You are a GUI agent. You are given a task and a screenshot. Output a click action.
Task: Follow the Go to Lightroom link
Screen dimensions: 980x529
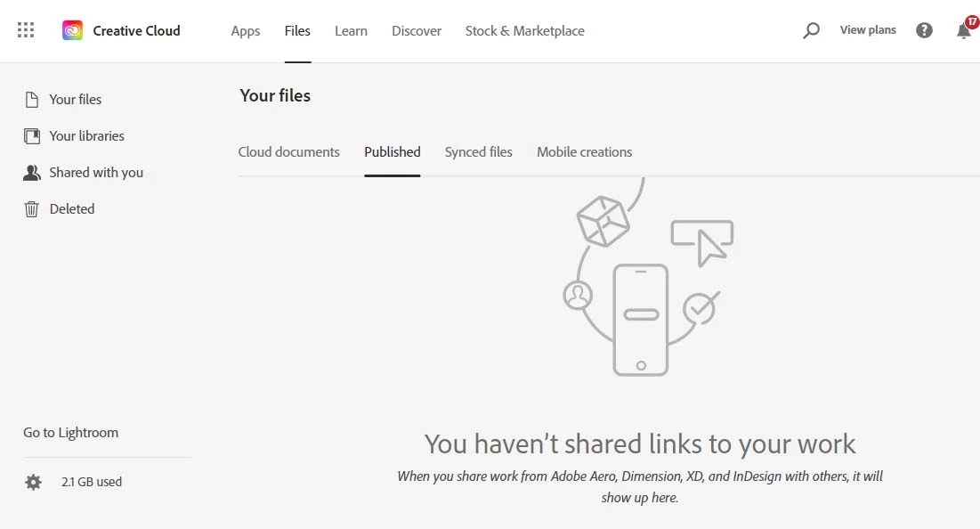[x=70, y=433]
